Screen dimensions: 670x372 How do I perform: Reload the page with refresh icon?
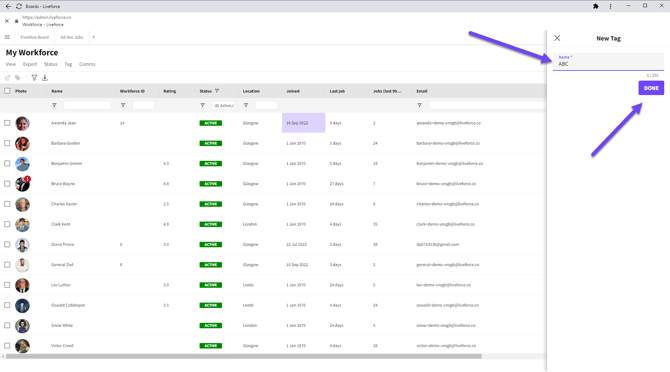click(19, 6)
